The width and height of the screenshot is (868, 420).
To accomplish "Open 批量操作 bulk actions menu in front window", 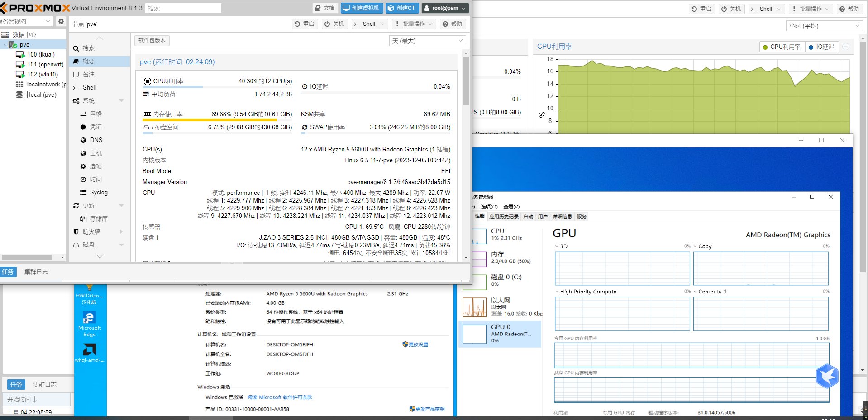I will point(414,24).
